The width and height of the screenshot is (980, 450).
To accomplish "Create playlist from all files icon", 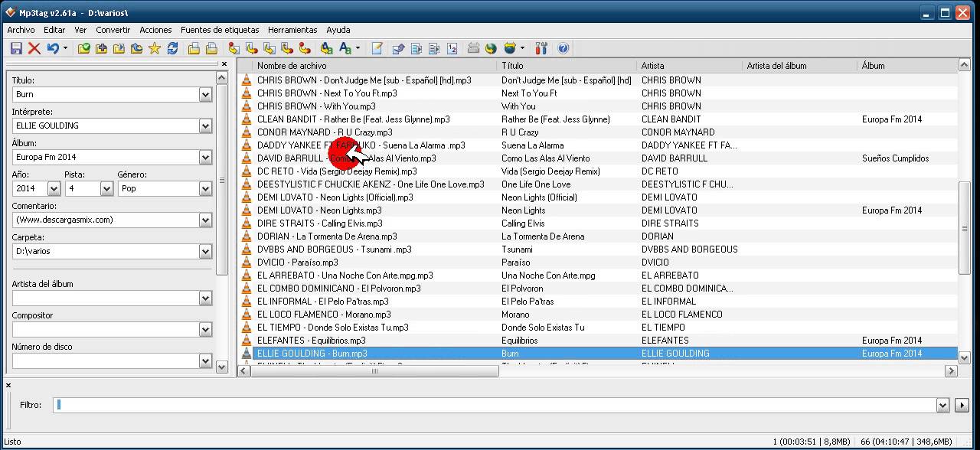I will (194, 48).
